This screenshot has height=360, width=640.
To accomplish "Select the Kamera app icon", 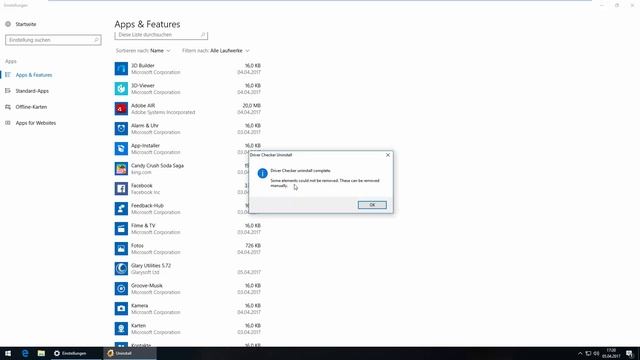I will (x=121, y=309).
